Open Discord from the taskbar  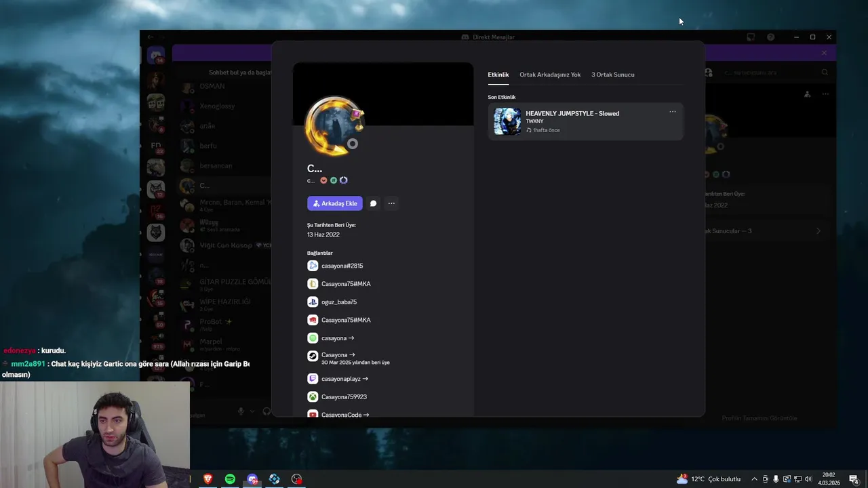[x=252, y=479]
